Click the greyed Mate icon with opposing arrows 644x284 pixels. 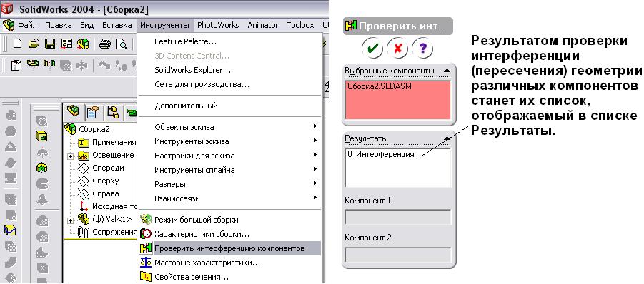tap(82, 66)
